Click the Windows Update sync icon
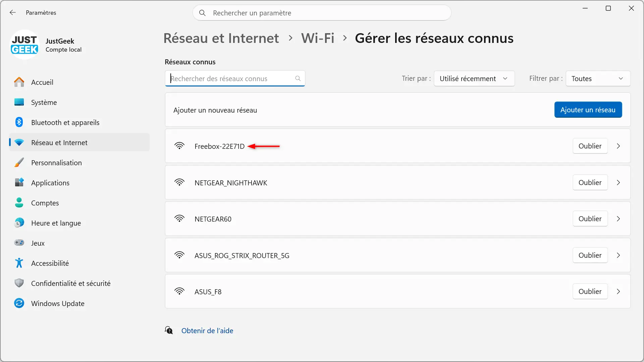Image resolution: width=644 pixels, height=362 pixels. pyautogui.click(x=19, y=303)
